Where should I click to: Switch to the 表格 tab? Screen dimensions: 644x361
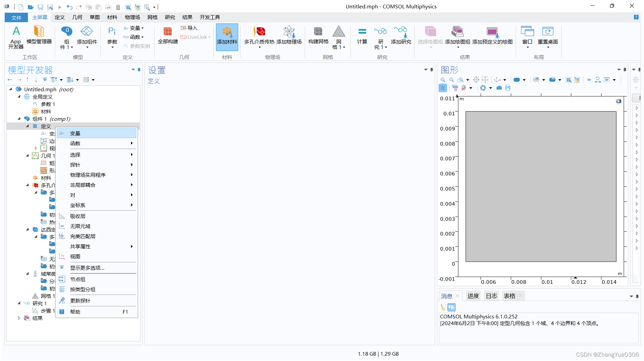pyautogui.click(x=510, y=296)
